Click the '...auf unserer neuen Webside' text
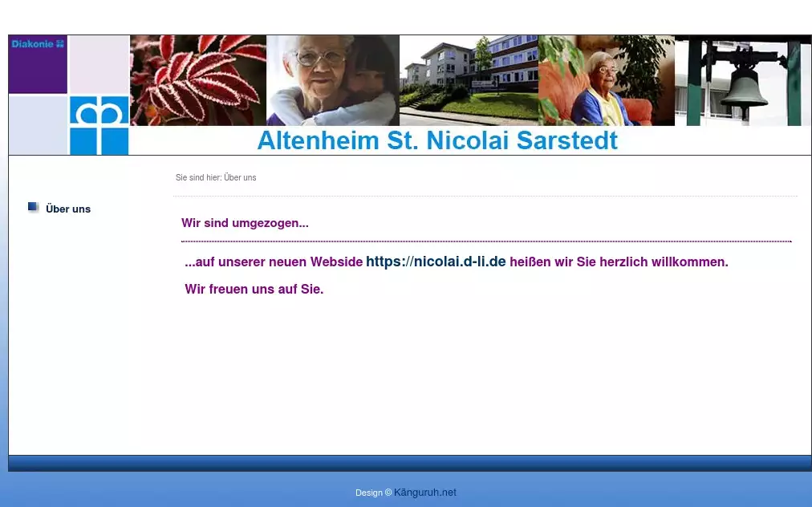Viewport: 812px width, 507px height. (274, 262)
